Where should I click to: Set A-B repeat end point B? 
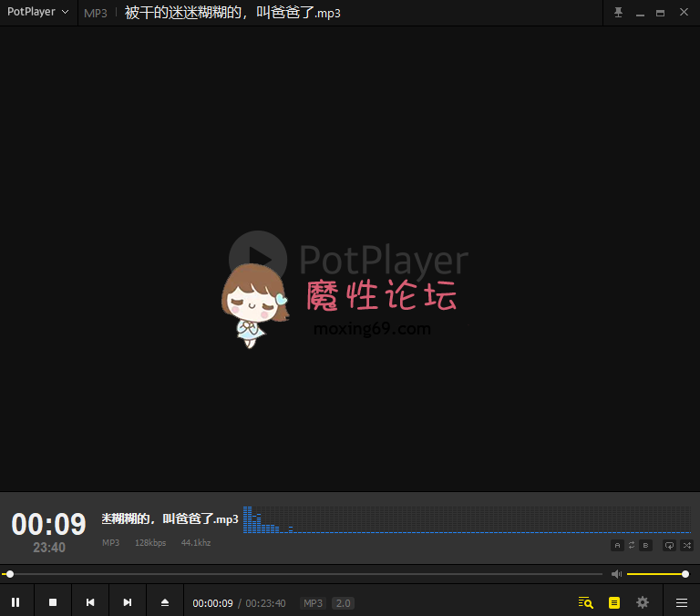(x=645, y=546)
